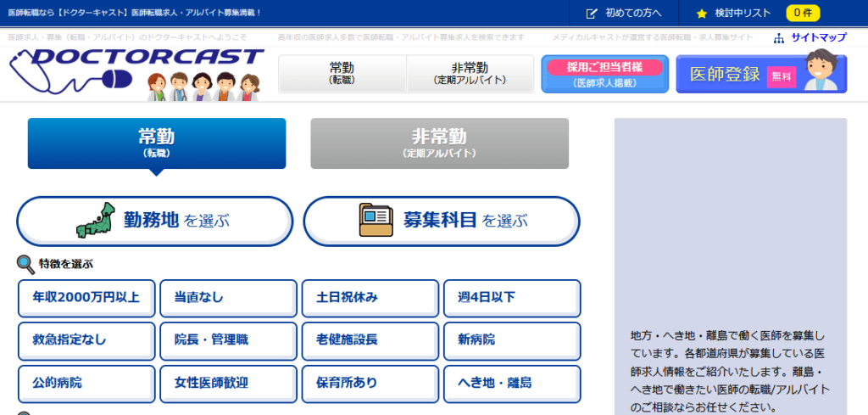Select the 老健施設長 feature
This screenshot has width=868, height=415.
370,341
